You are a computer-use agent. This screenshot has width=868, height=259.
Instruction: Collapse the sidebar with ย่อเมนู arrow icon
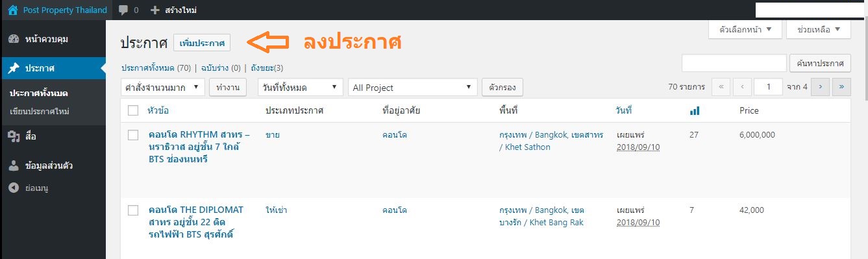(14, 188)
